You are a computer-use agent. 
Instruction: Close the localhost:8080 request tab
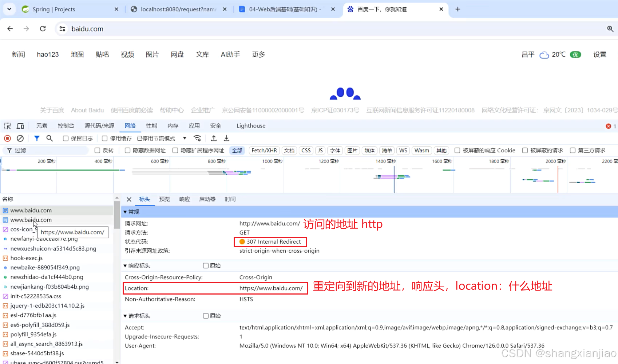point(225,9)
